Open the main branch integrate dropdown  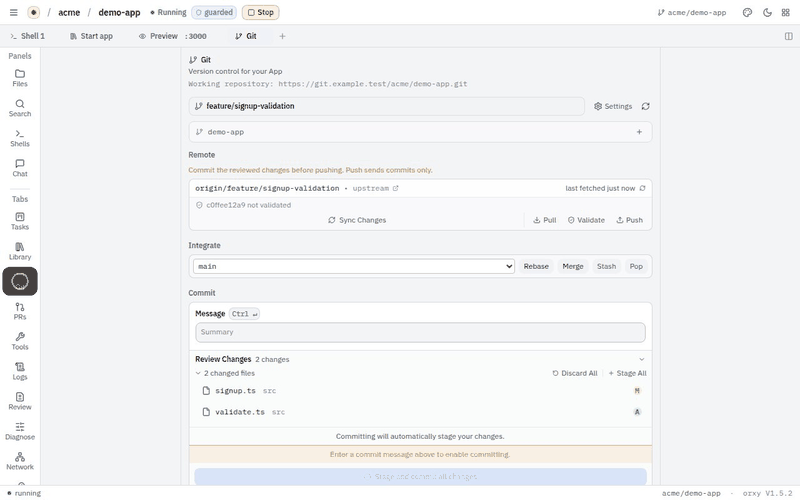coord(354,266)
